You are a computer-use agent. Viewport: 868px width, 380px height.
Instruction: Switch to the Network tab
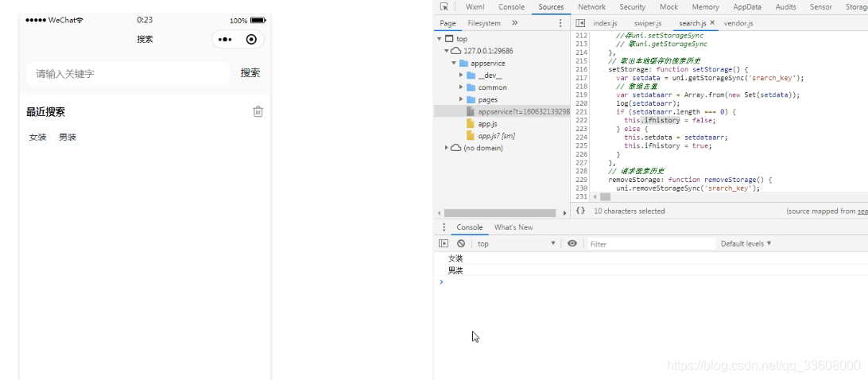(591, 6)
